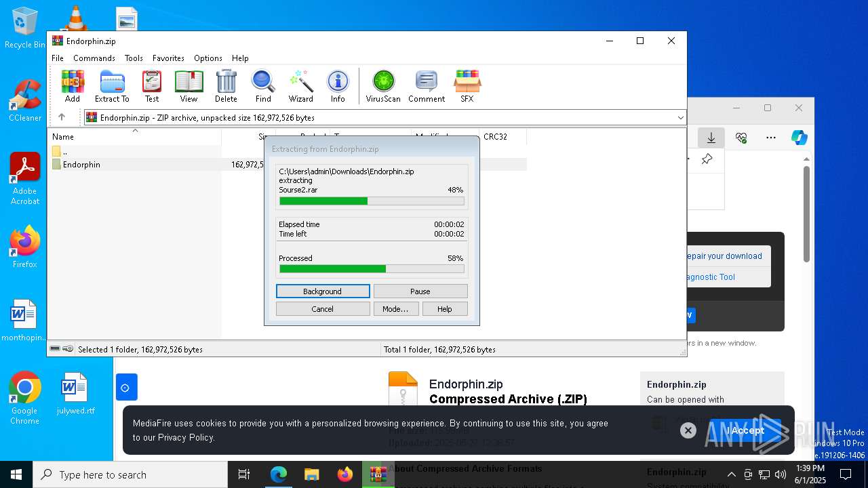Open the Favorites menu

(168, 58)
